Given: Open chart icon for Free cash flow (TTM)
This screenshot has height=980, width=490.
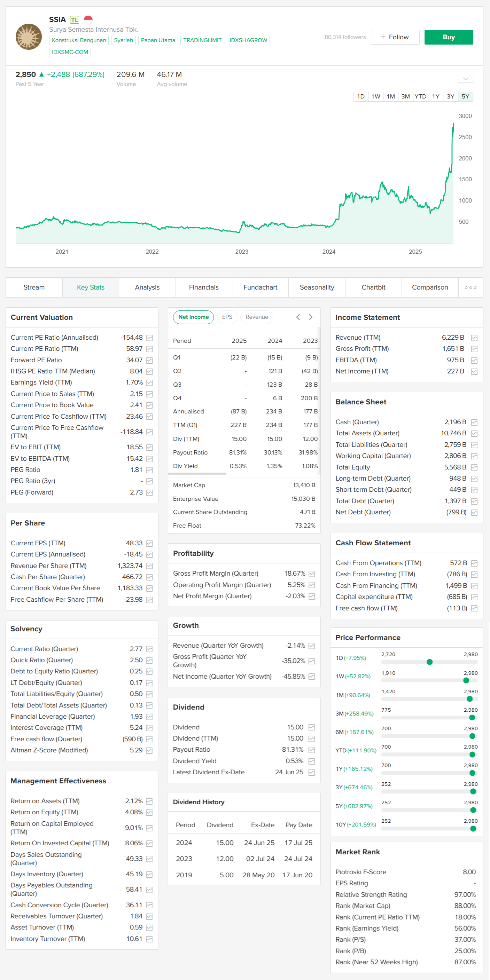Looking at the screenshot, I should pyautogui.click(x=474, y=609).
